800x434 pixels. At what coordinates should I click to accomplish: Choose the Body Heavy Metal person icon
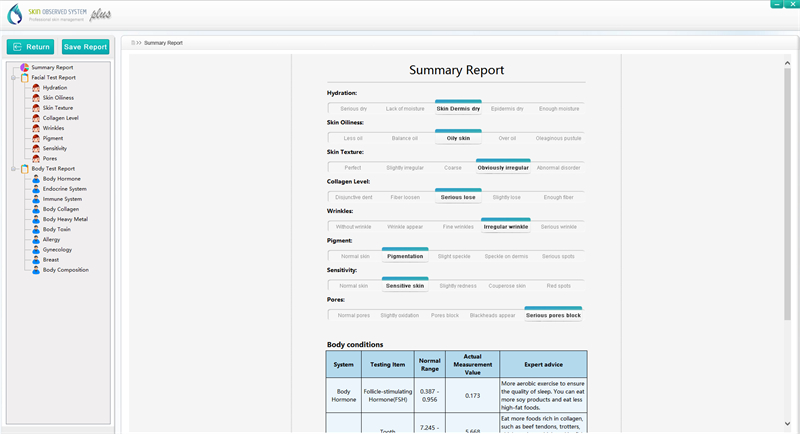(x=36, y=219)
